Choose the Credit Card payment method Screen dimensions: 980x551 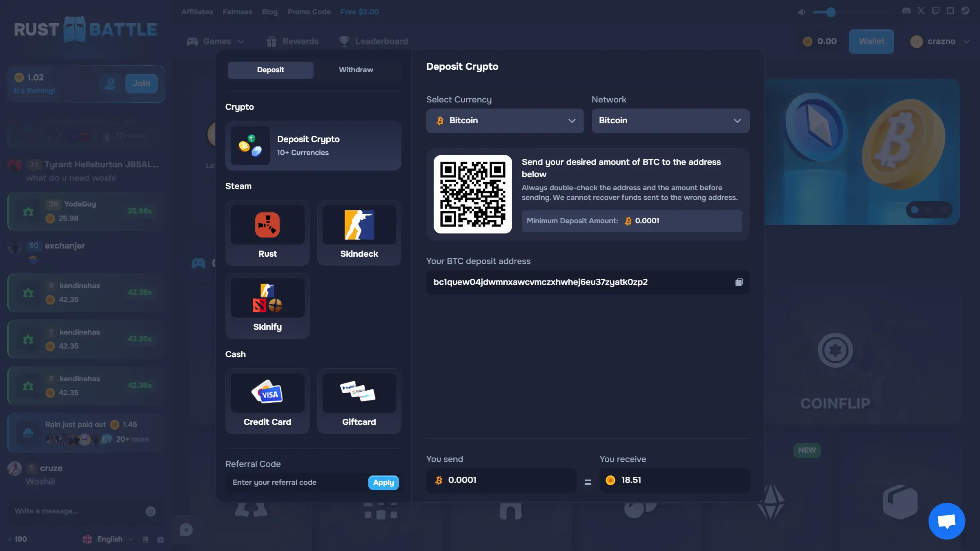pos(267,401)
